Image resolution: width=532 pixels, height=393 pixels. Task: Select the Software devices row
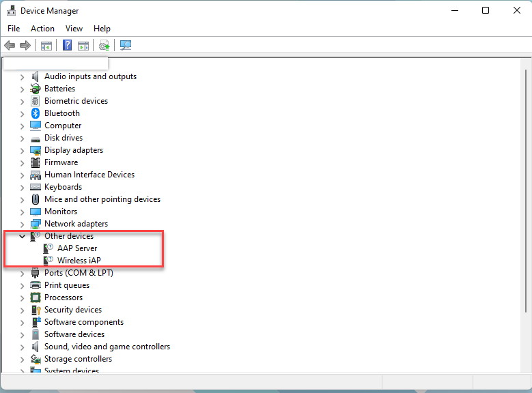tap(74, 334)
